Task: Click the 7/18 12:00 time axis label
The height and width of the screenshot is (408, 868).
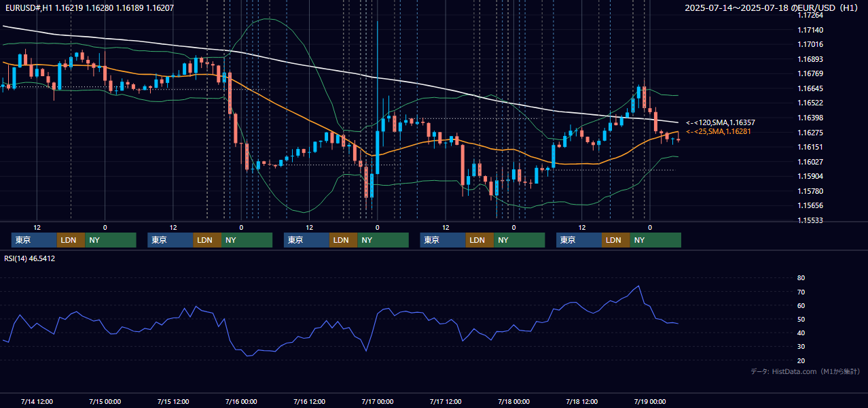Action: (x=581, y=401)
